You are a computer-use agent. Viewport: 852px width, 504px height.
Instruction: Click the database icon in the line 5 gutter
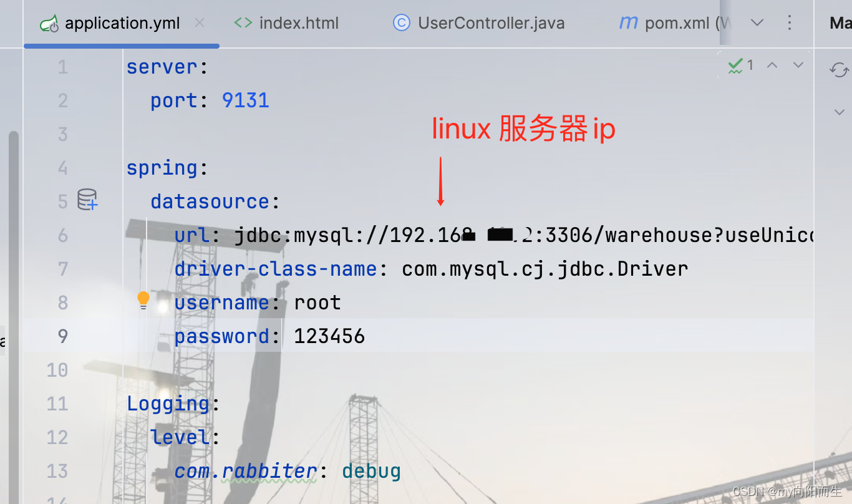tap(86, 200)
